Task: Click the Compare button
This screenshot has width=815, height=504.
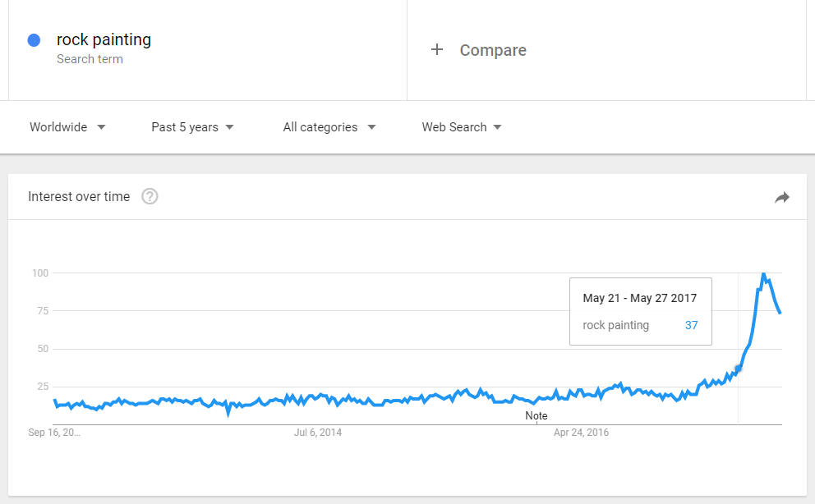Action: coord(479,50)
